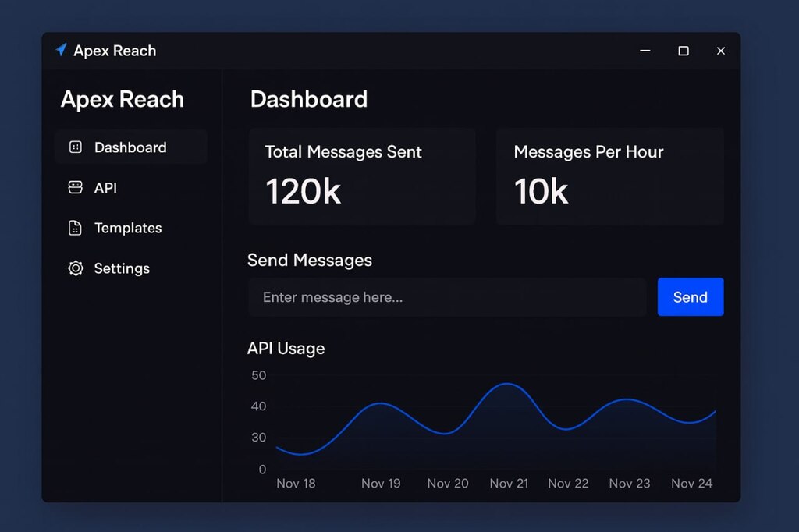Image resolution: width=799 pixels, height=532 pixels.
Task: Switch to the Templates sidebar label
Action: [128, 228]
